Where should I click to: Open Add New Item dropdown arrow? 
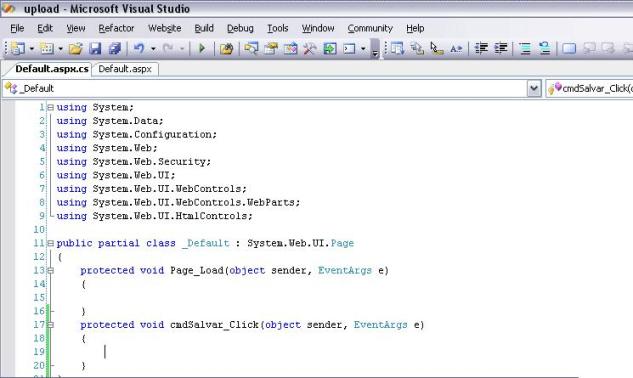pos(61,49)
